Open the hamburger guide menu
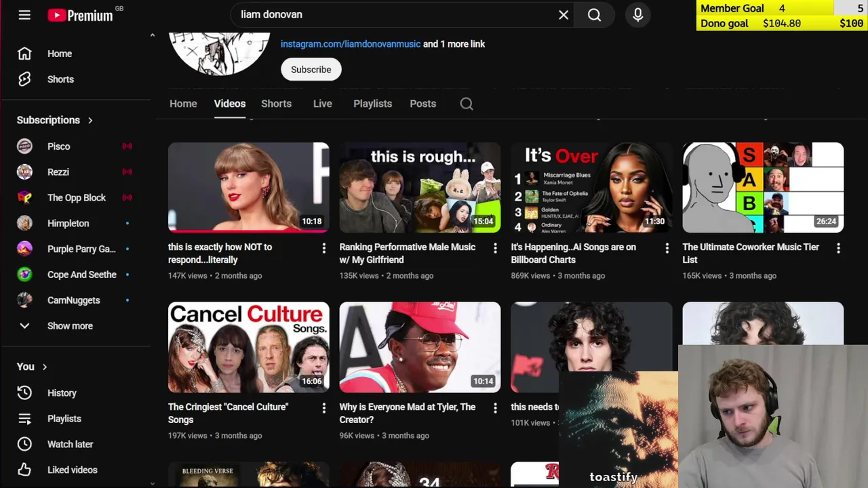Viewport: 868px width, 488px height. click(x=24, y=15)
